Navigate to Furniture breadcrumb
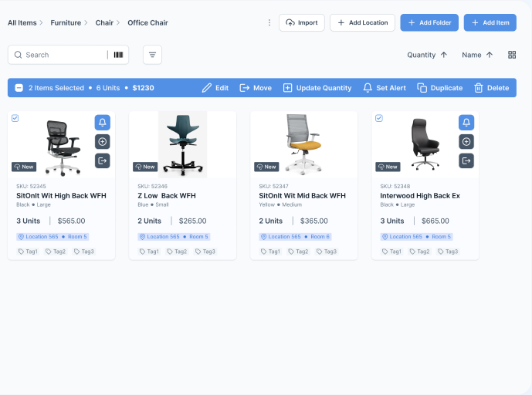The height and width of the screenshot is (395, 532). (66, 23)
